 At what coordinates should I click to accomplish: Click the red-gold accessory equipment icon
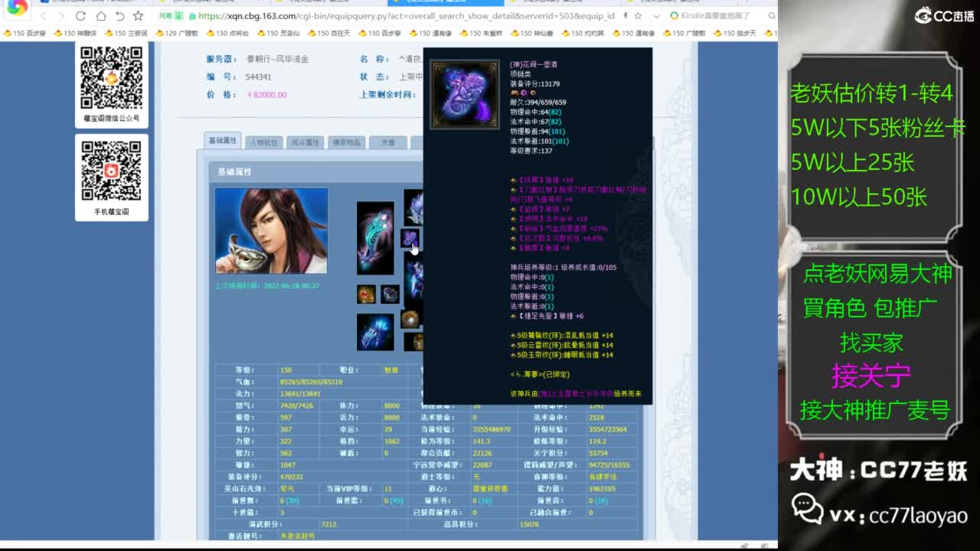pos(366,294)
